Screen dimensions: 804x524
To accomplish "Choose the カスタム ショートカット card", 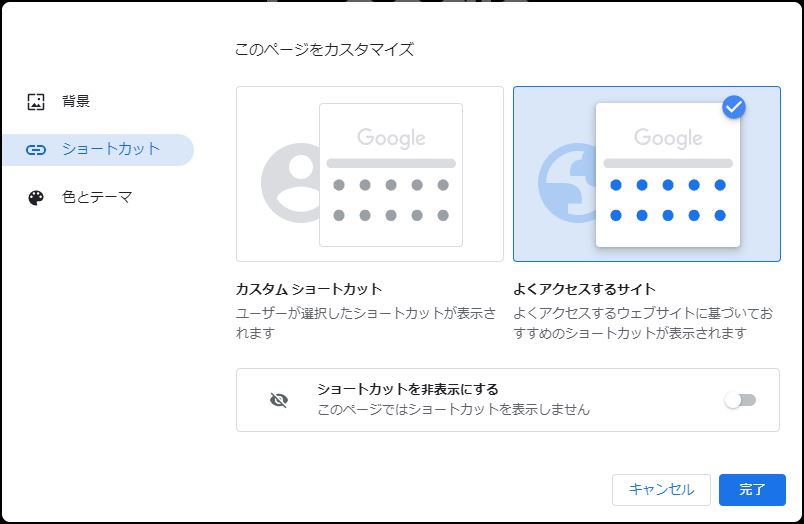I will click(x=370, y=174).
